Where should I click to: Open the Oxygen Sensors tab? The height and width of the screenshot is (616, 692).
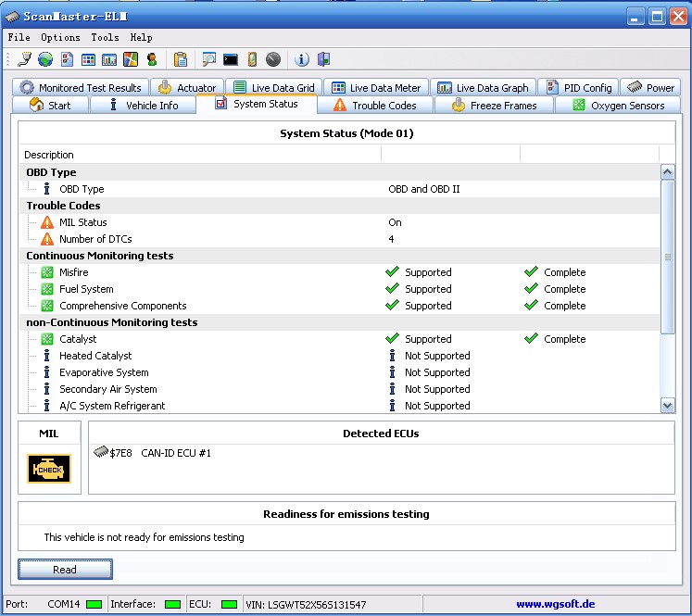pyautogui.click(x=618, y=106)
